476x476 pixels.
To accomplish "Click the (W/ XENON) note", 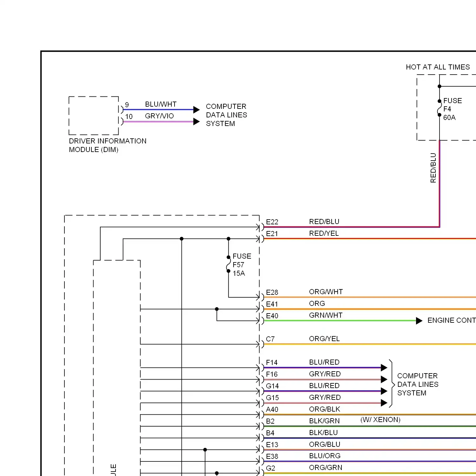I will pos(380,420).
